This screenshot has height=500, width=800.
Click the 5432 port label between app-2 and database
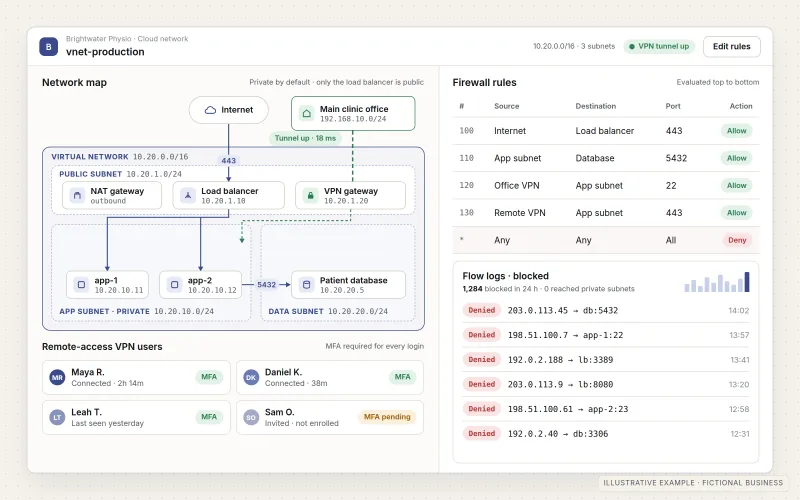pos(266,285)
